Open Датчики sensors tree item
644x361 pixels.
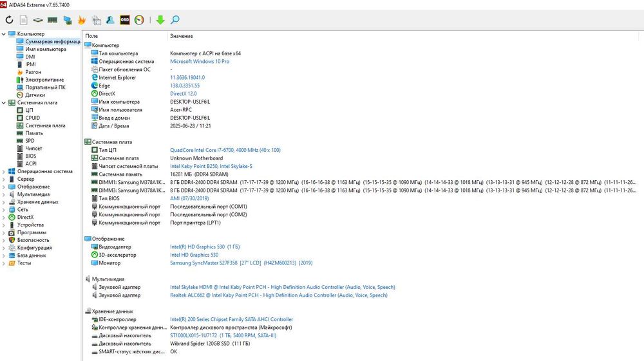[35, 95]
